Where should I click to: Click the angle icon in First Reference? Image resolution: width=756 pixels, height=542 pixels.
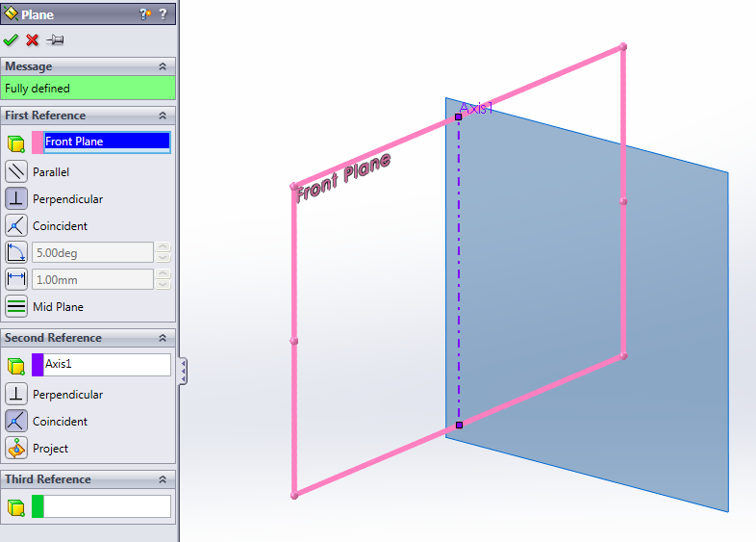point(16,253)
